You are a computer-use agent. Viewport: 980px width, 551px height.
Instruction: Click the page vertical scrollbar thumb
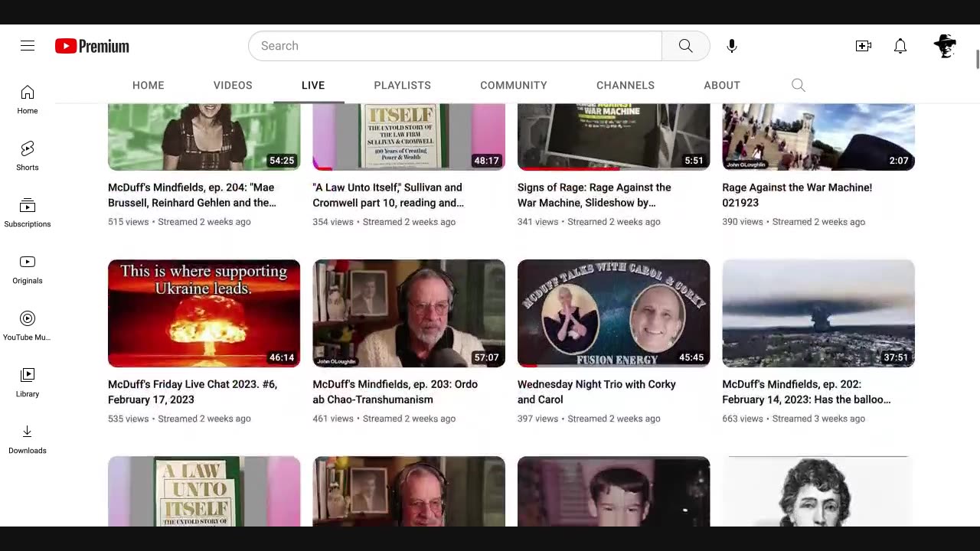[977, 60]
